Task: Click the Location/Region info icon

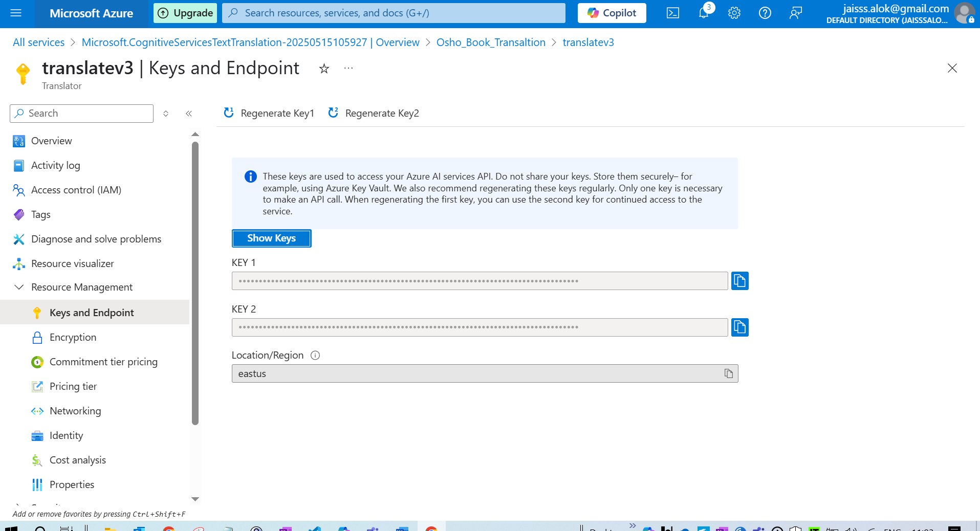Action: coord(315,356)
